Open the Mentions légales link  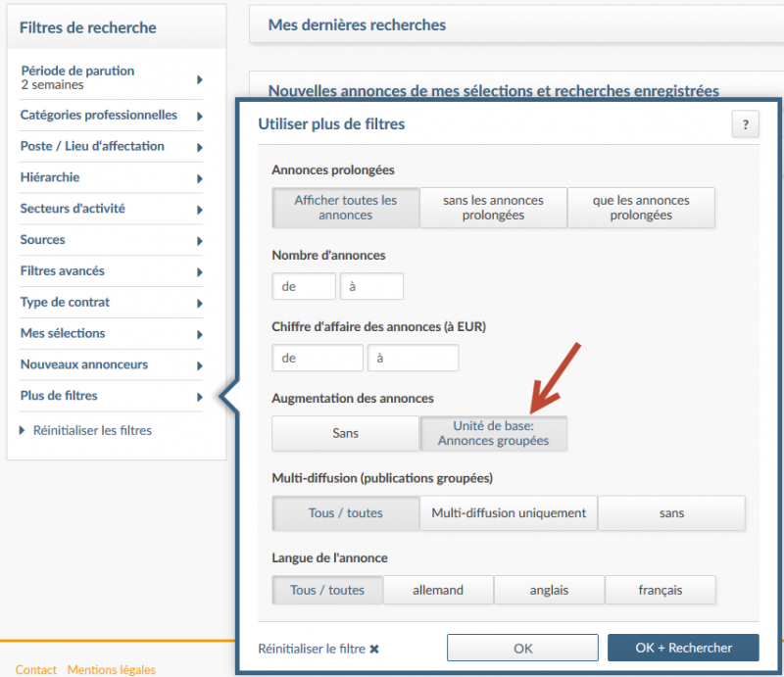111,669
